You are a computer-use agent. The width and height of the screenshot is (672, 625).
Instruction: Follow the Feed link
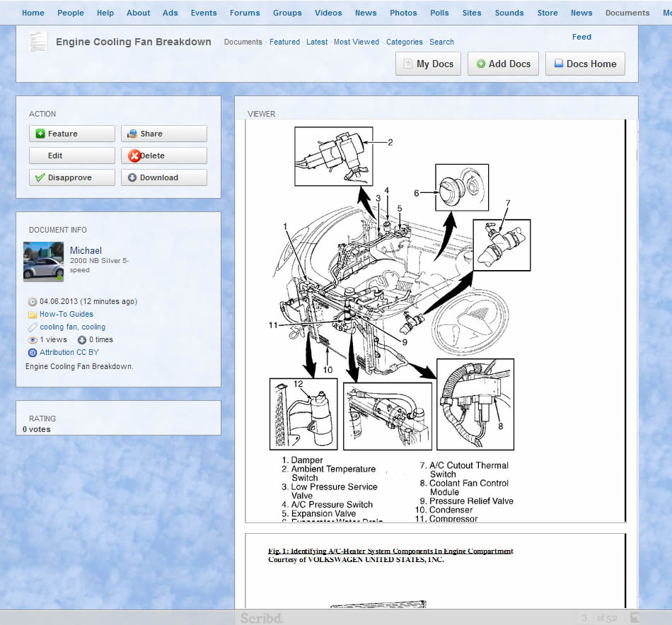pos(581,37)
